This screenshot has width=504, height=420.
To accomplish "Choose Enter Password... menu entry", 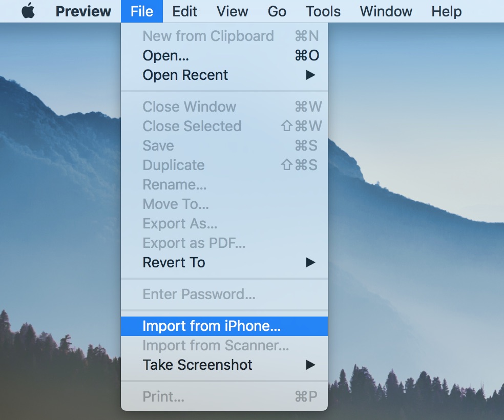I will pos(224,294).
